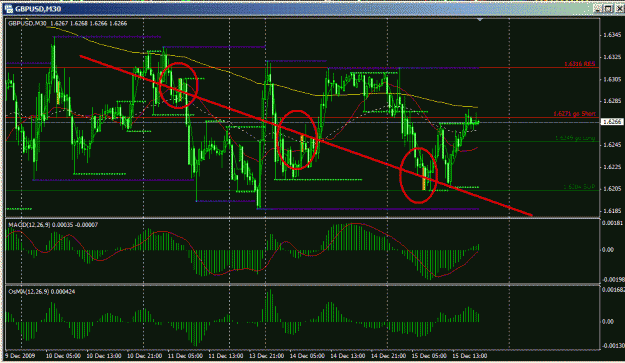Click OsMA scale value -0.00130
This screenshot has height=363, width=625.
(613, 345)
